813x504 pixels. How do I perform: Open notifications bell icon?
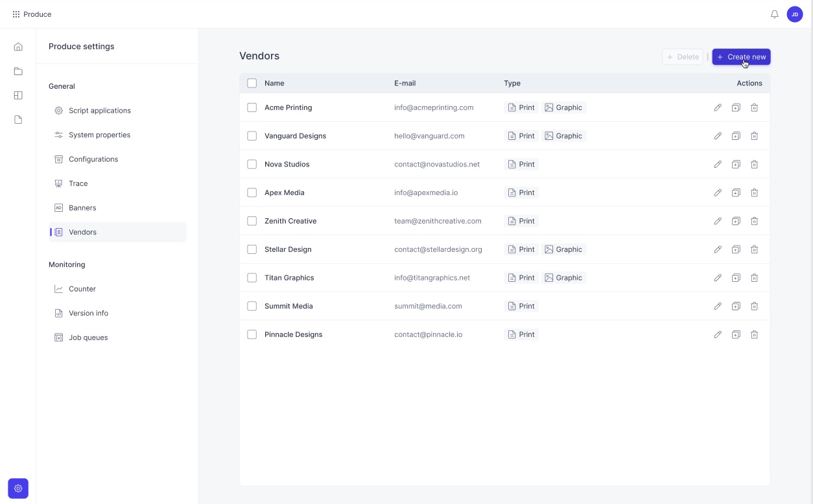click(774, 14)
